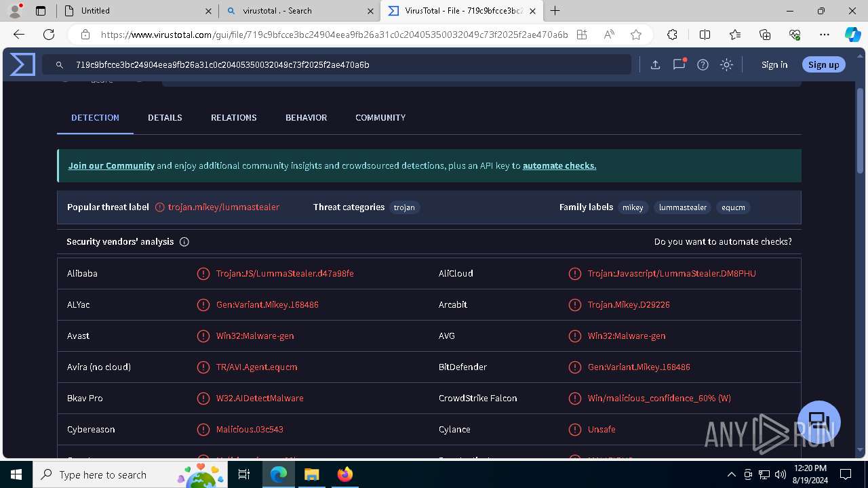Click Cylance result Unsafe
The height and width of the screenshot is (488, 868).
pyautogui.click(x=601, y=430)
